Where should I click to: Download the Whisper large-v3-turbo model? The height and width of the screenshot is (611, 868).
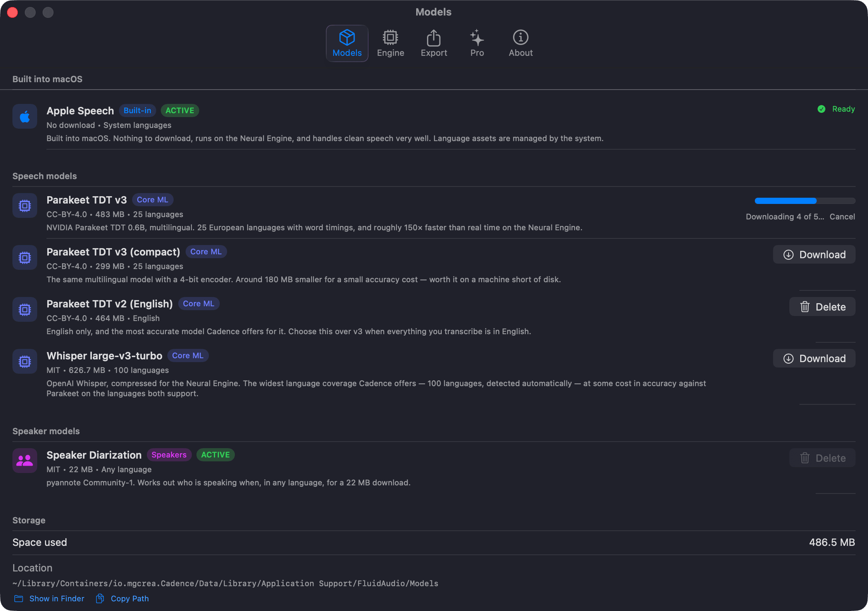pos(814,358)
